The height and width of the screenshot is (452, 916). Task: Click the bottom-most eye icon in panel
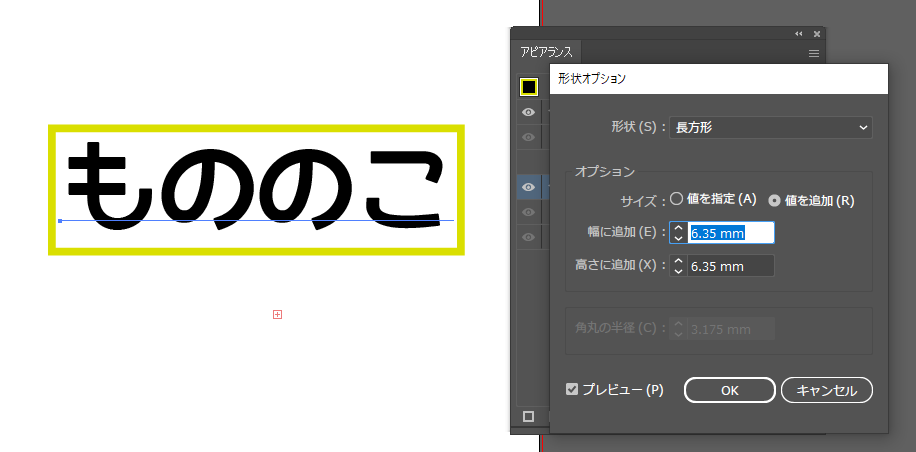click(x=529, y=238)
